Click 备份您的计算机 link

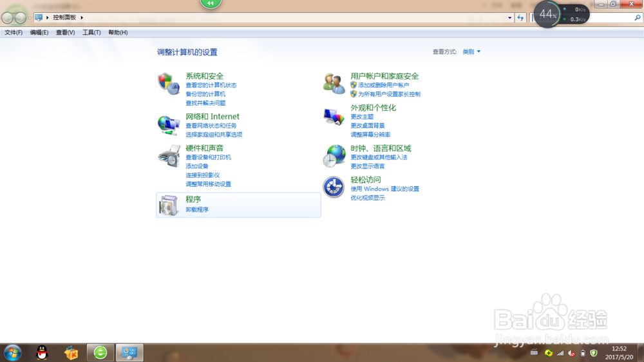205,94
